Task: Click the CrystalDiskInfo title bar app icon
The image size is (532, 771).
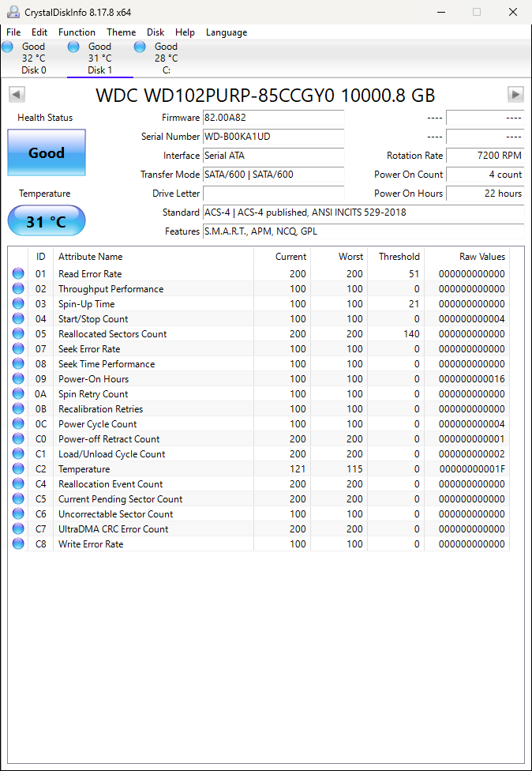Action: (13, 12)
